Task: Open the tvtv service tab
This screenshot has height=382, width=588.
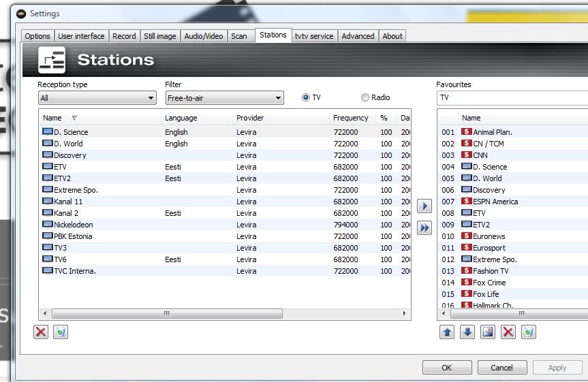Action: coord(314,36)
